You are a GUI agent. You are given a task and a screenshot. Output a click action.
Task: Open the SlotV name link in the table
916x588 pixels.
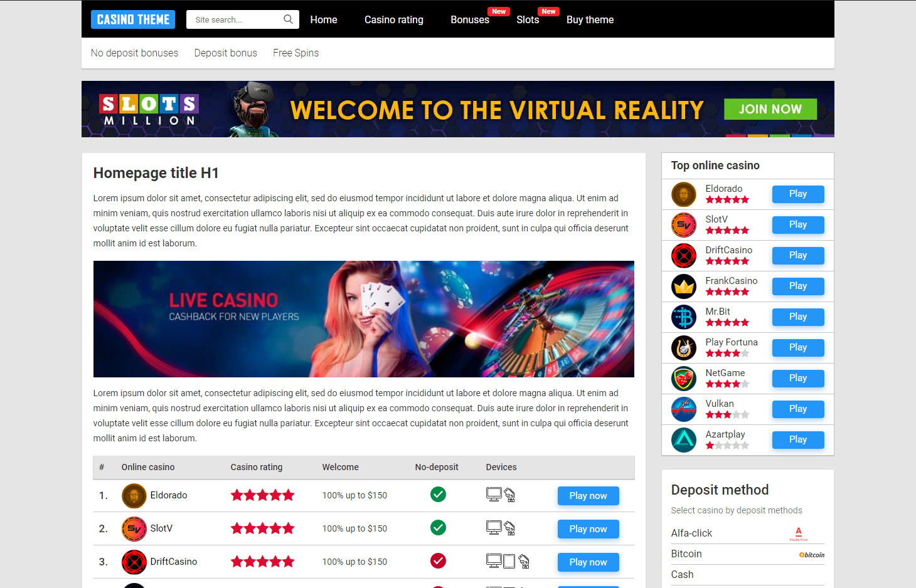(x=161, y=528)
